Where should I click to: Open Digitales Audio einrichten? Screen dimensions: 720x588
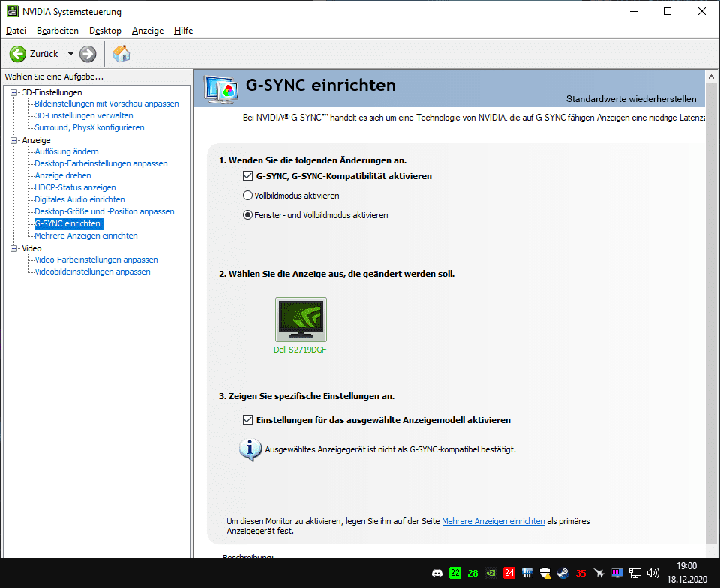pyautogui.click(x=80, y=199)
